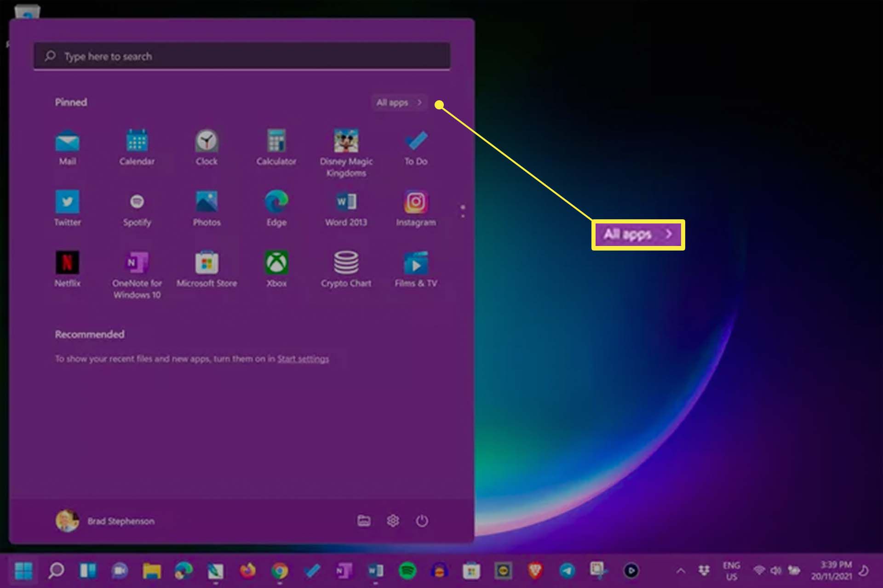Screen dimensions: 883x588
Task: Open the Calendar app
Action: tap(137, 148)
